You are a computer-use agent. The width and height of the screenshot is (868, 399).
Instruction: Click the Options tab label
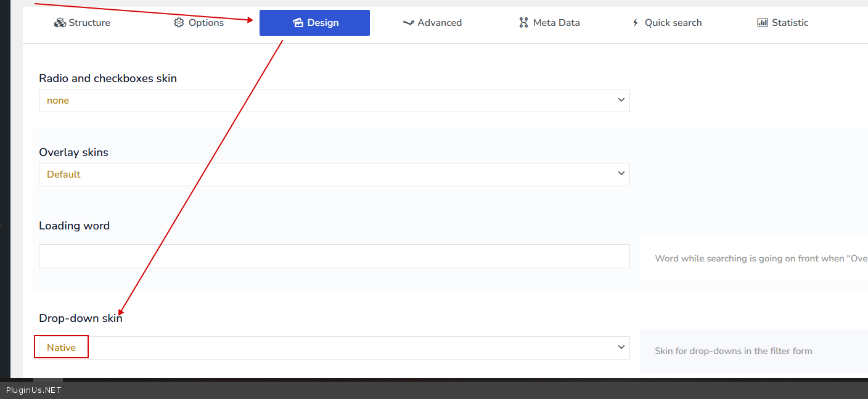pyautogui.click(x=206, y=23)
